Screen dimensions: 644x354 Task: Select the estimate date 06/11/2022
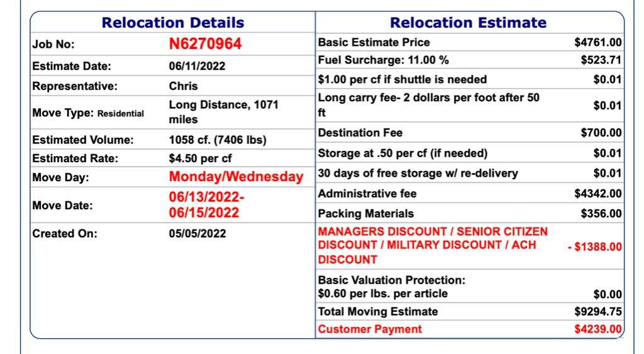[x=197, y=66]
